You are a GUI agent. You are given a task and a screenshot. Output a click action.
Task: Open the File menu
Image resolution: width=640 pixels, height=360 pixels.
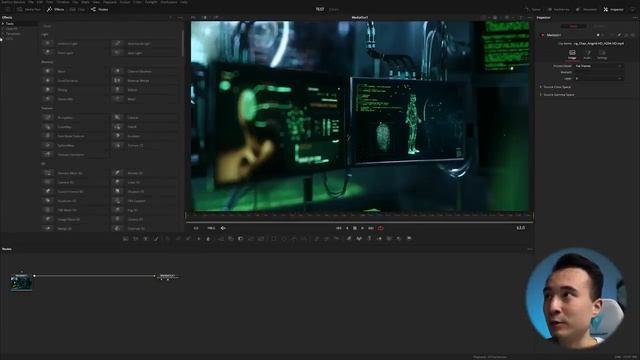click(x=31, y=2)
